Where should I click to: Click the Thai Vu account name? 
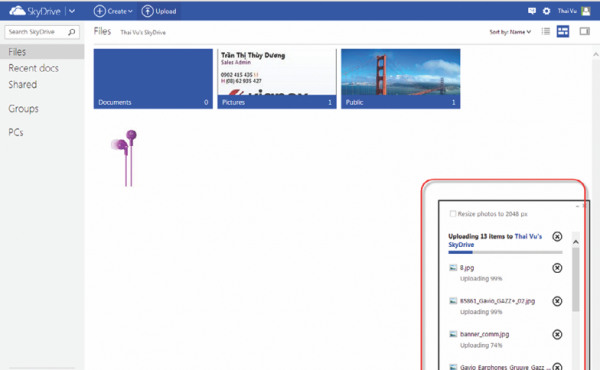coord(567,11)
